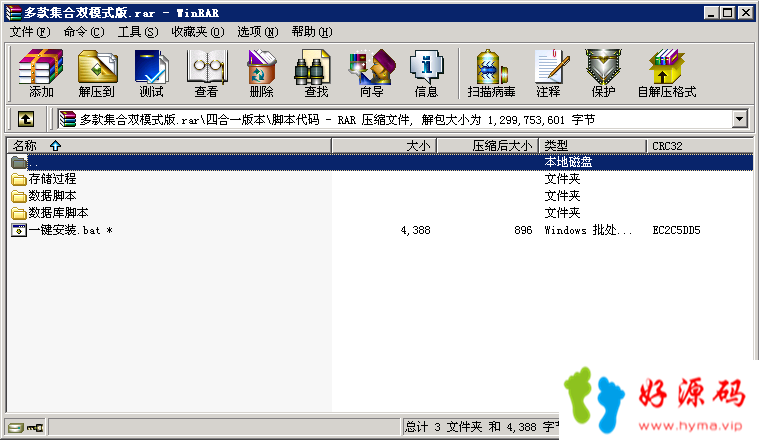Sort by 大小 column header

384,146
